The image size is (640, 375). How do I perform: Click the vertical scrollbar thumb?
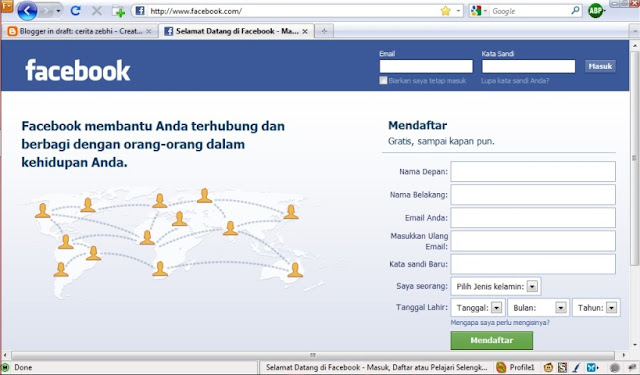(634, 157)
